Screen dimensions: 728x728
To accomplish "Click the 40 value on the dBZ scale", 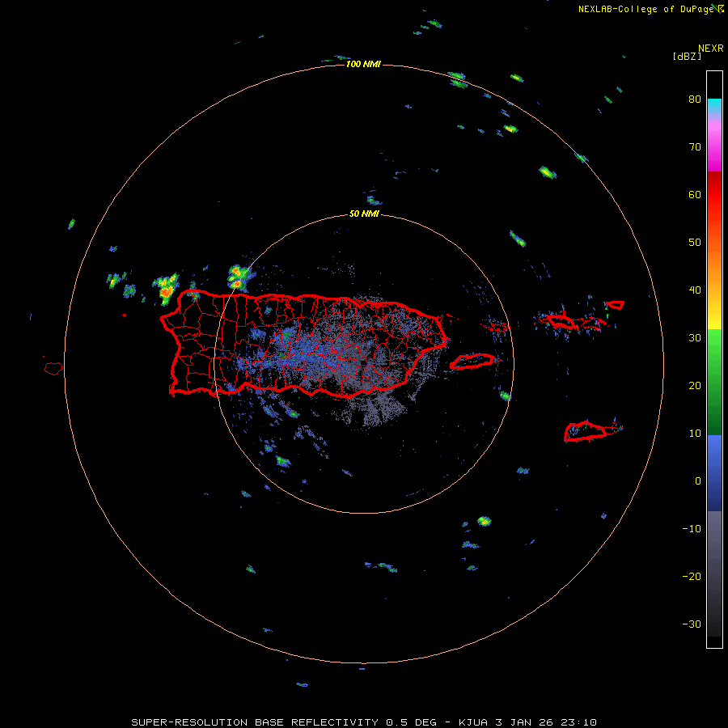I will [x=695, y=290].
